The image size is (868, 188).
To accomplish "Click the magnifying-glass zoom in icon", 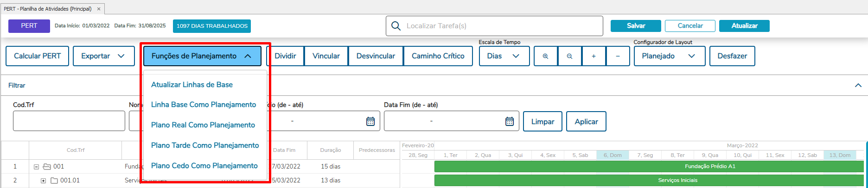I will (546, 56).
